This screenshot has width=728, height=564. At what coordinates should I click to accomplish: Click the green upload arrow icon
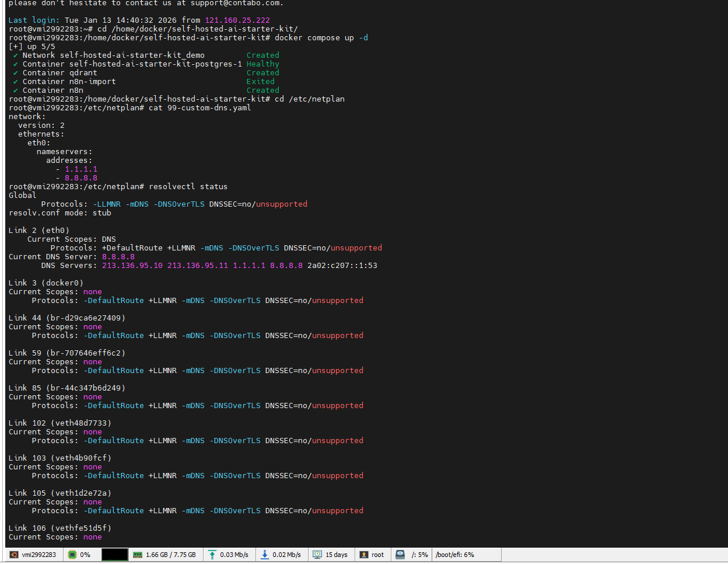(212, 555)
